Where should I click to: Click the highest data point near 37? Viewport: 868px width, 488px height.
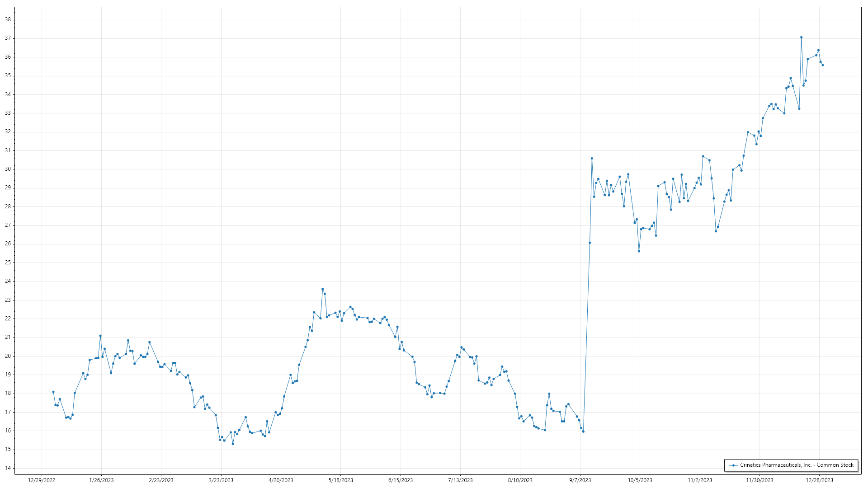coord(801,38)
